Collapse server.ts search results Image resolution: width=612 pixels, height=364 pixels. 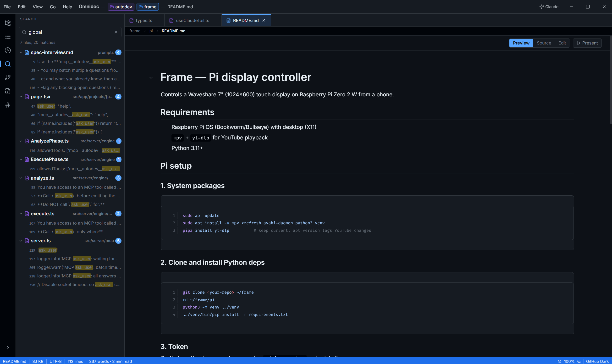tap(21, 241)
